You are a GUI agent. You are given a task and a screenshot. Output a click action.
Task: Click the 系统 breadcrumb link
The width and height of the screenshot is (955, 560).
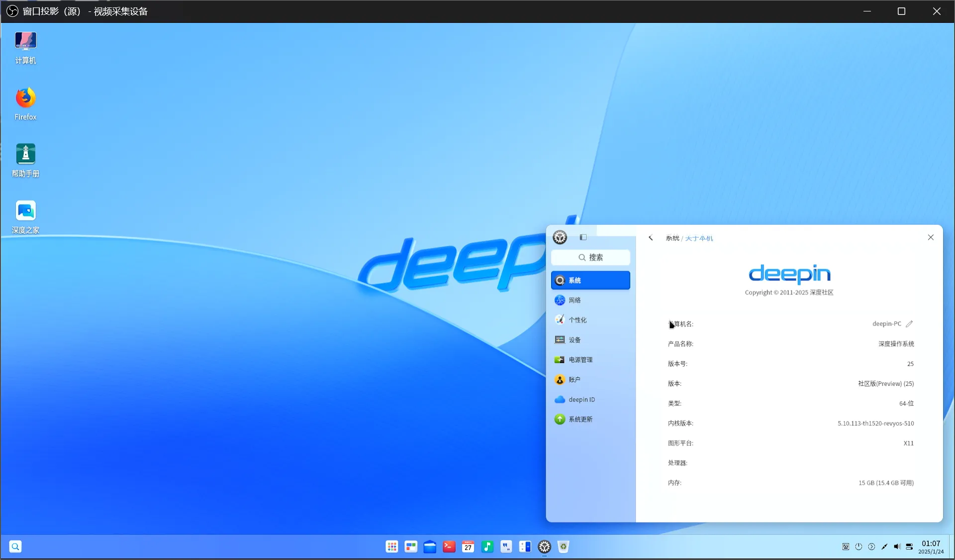pos(672,238)
